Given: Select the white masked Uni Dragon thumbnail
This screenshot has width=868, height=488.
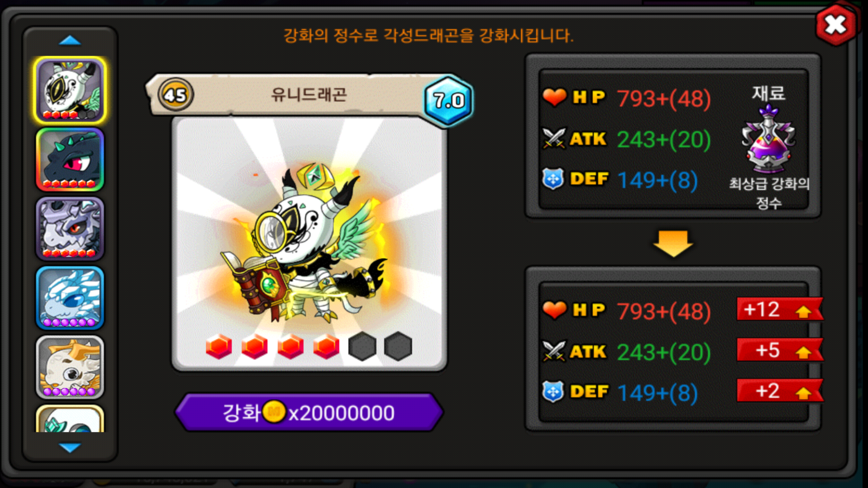Looking at the screenshot, I should tap(70, 90).
